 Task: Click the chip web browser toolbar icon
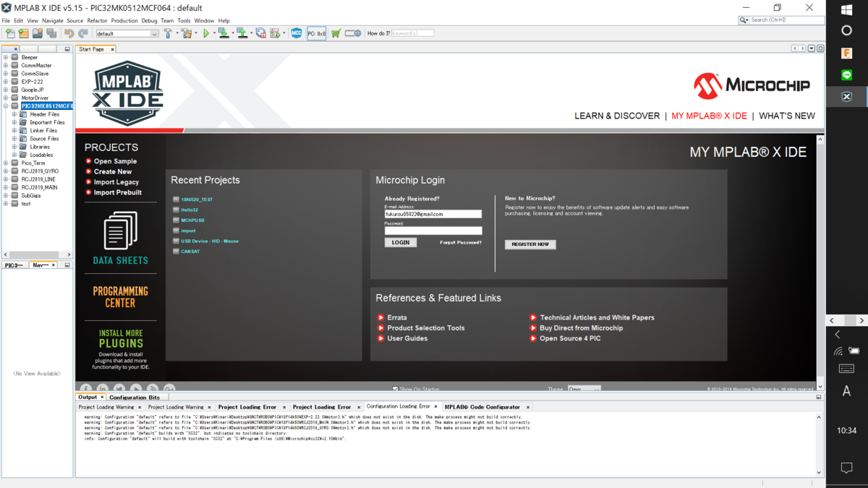pyautogui.click(x=353, y=33)
